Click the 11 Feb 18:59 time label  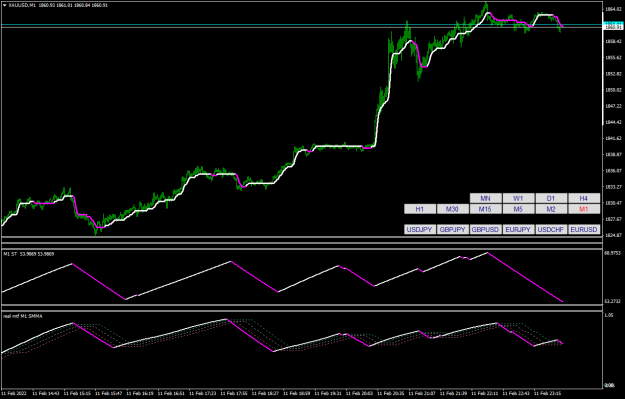point(296,393)
